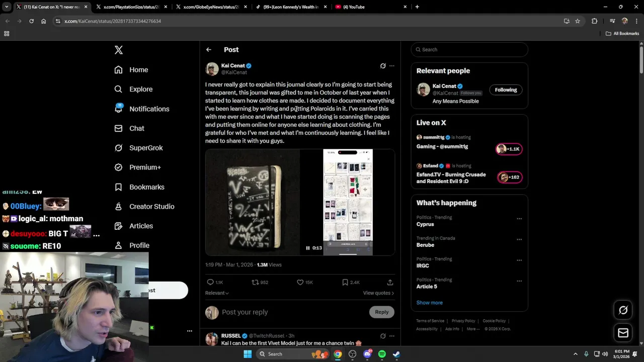Join summit1g live space with +1.1K
The height and width of the screenshot is (362, 644).
(x=509, y=149)
